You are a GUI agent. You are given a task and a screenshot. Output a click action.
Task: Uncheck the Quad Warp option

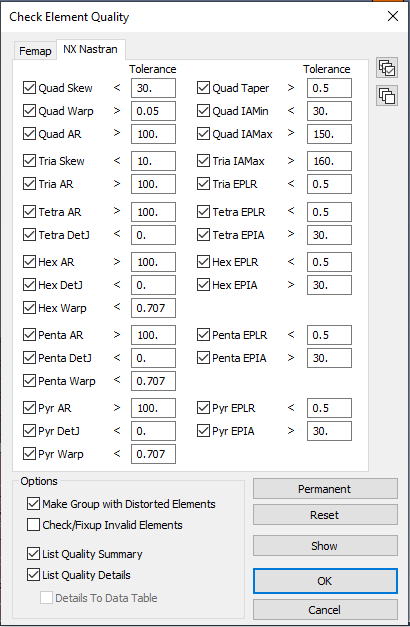[x=29, y=111]
